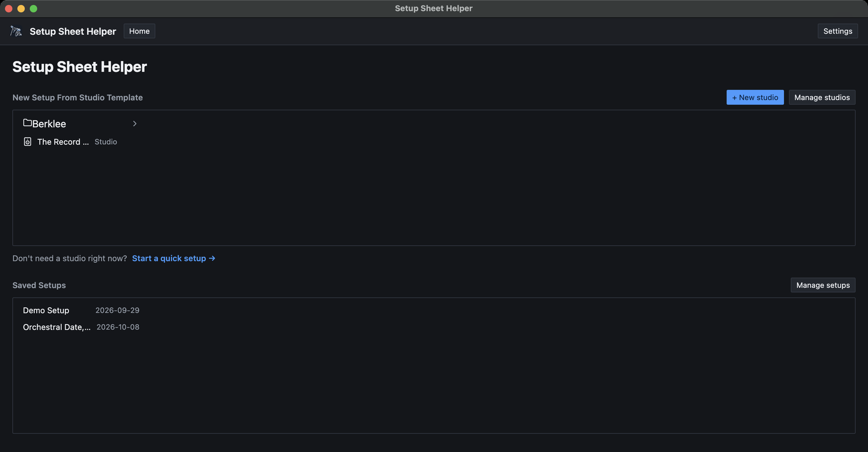Open Manage setups
868x452 pixels.
tap(823, 285)
